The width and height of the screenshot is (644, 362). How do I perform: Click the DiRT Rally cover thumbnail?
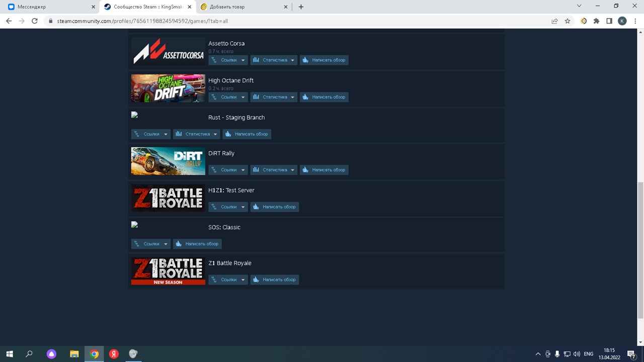[x=168, y=161]
